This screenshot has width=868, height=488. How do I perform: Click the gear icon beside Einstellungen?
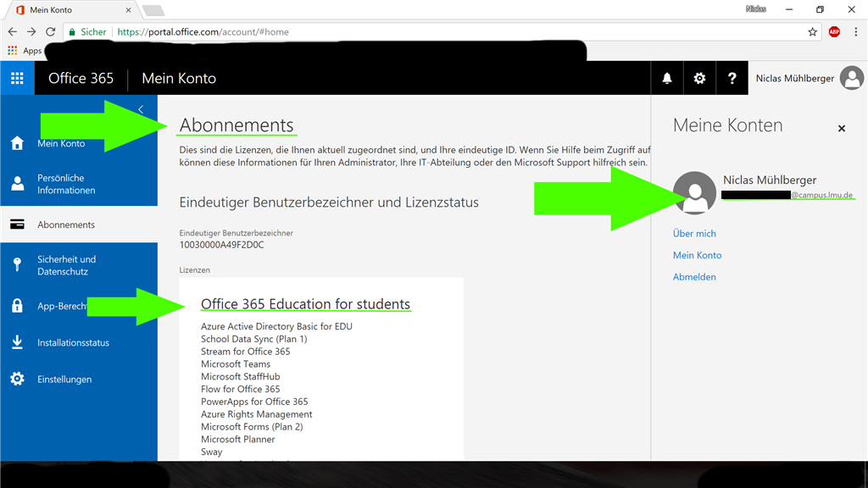(17, 379)
